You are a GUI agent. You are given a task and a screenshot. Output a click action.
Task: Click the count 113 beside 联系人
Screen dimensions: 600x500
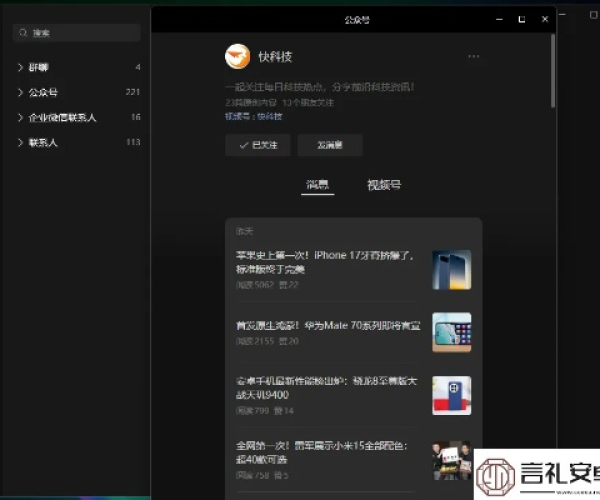(x=133, y=142)
